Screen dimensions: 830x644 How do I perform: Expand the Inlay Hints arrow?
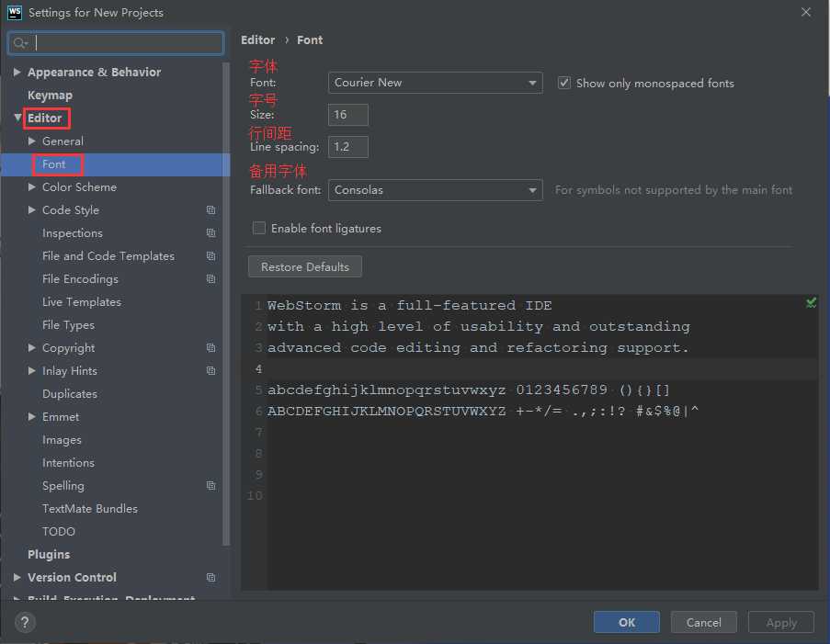click(x=32, y=371)
